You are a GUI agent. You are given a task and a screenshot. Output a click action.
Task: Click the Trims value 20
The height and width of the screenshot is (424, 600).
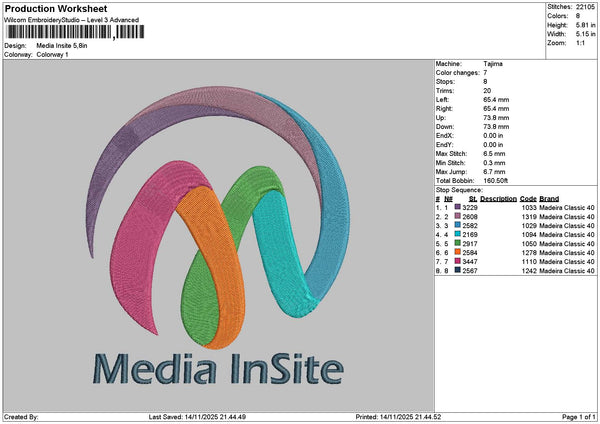point(487,91)
